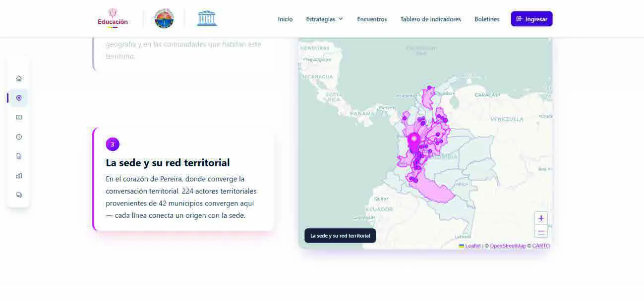
Task: Go to the Inicio menu item
Action: pyautogui.click(x=285, y=19)
